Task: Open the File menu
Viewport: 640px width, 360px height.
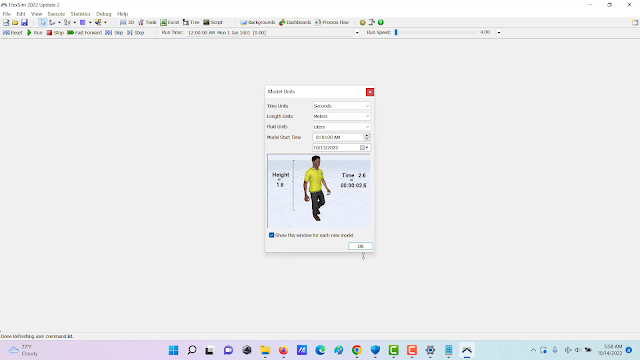Action: (7, 14)
